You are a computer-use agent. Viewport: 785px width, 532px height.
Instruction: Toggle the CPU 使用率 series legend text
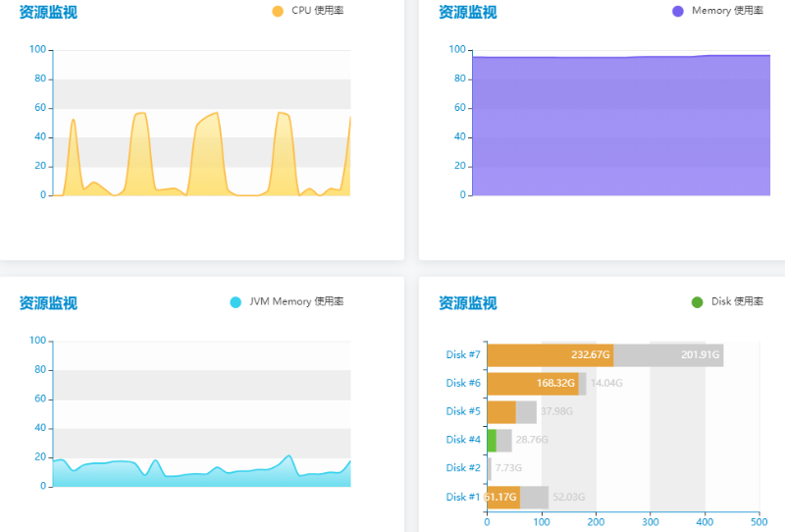coord(317,11)
